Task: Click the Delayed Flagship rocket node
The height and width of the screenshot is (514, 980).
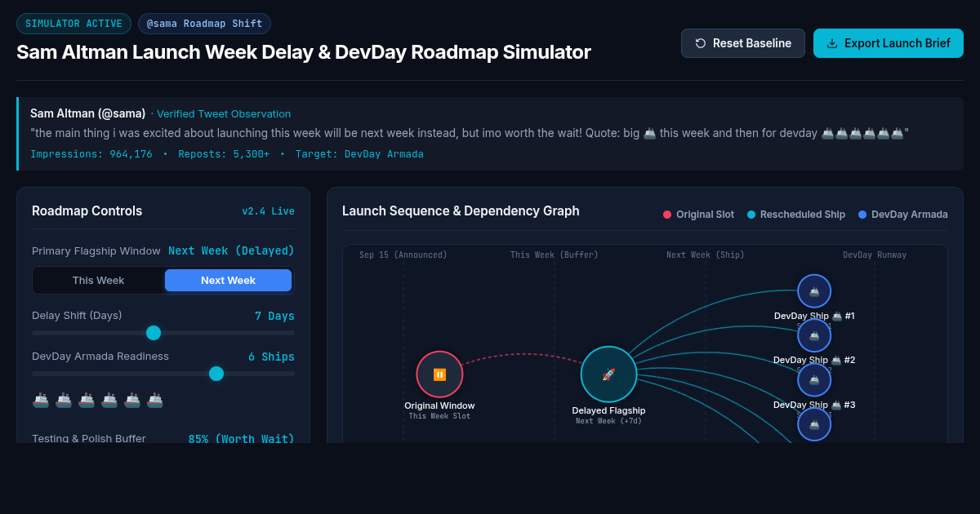Action: (608, 374)
